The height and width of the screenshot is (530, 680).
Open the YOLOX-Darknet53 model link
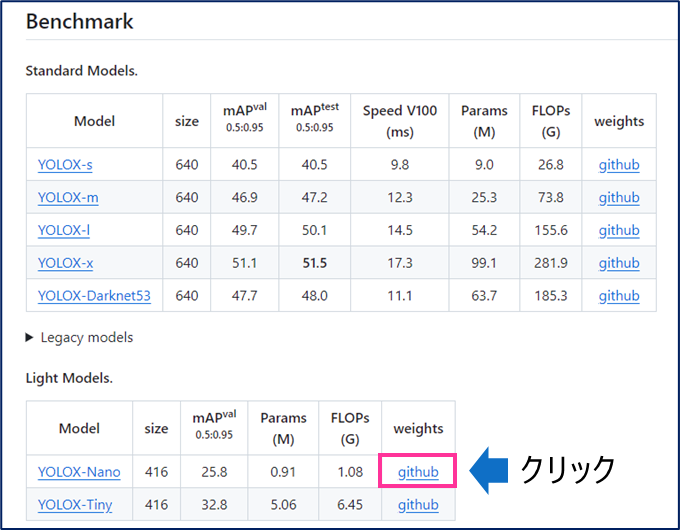pos(94,296)
